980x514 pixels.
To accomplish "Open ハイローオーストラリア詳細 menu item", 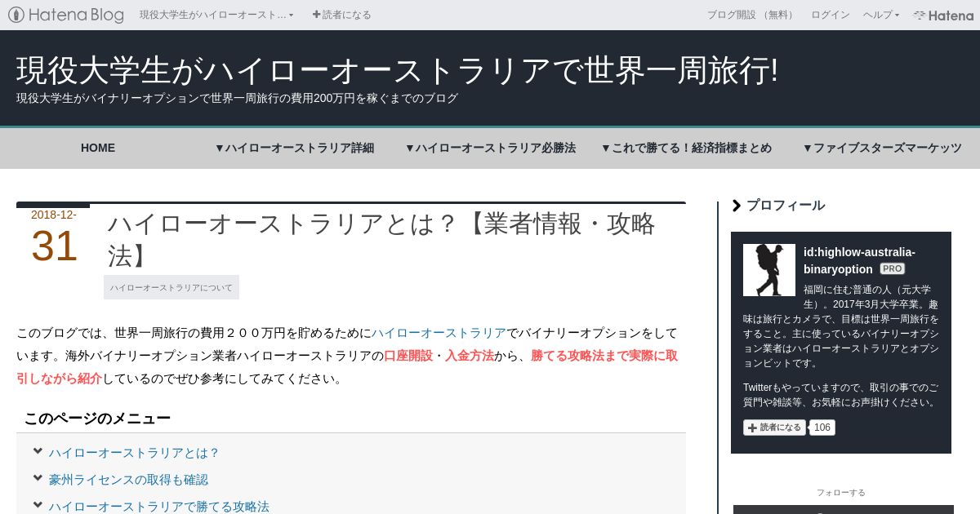I will (294, 148).
